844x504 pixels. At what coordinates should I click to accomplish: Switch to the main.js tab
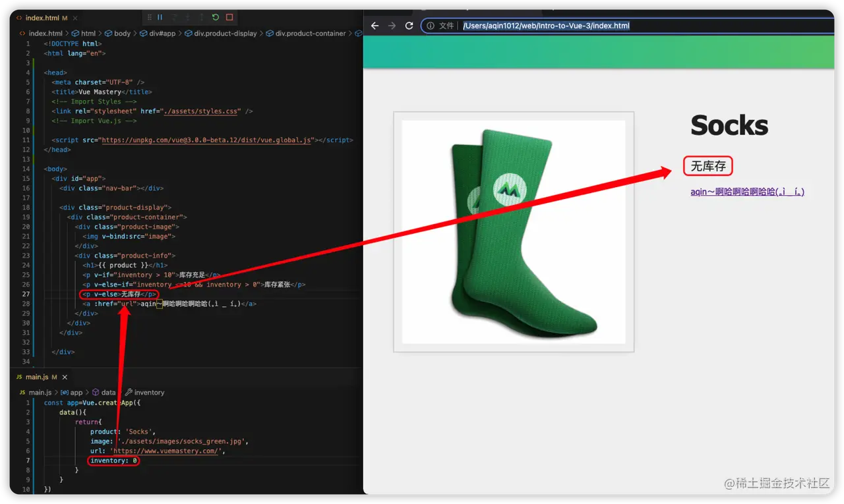[38, 377]
